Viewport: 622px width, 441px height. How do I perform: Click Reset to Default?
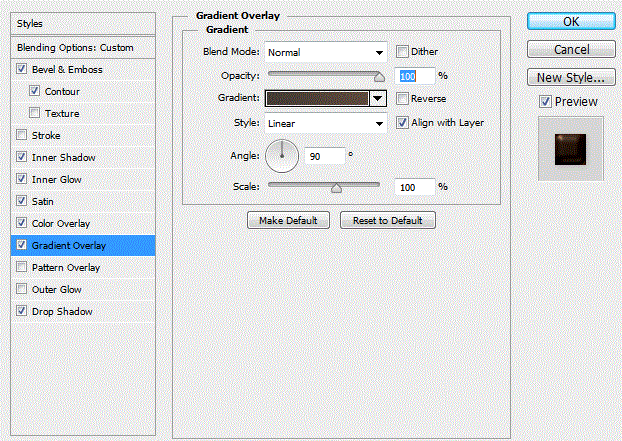tap(388, 220)
